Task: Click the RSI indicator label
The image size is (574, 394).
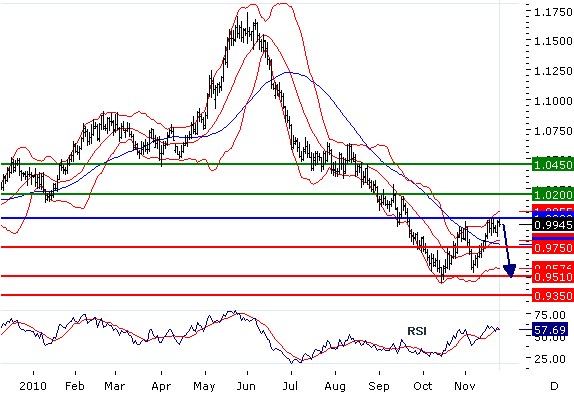Action: click(x=417, y=331)
